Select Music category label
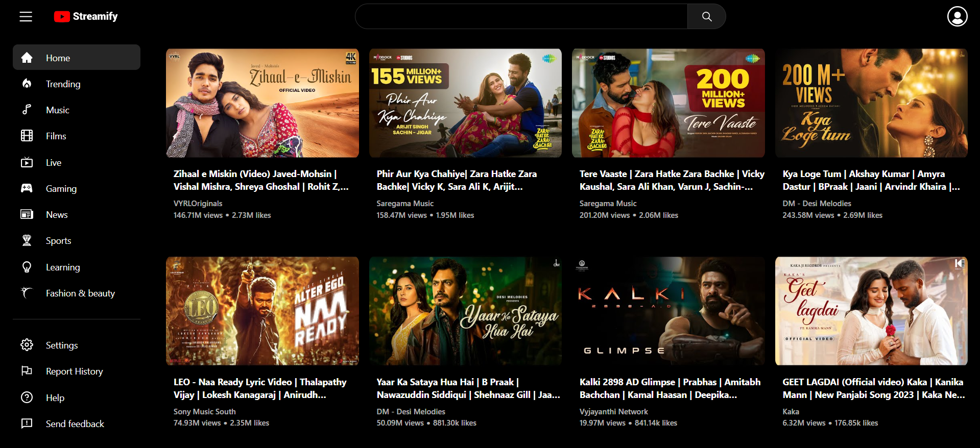 click(x=58, y=110)
